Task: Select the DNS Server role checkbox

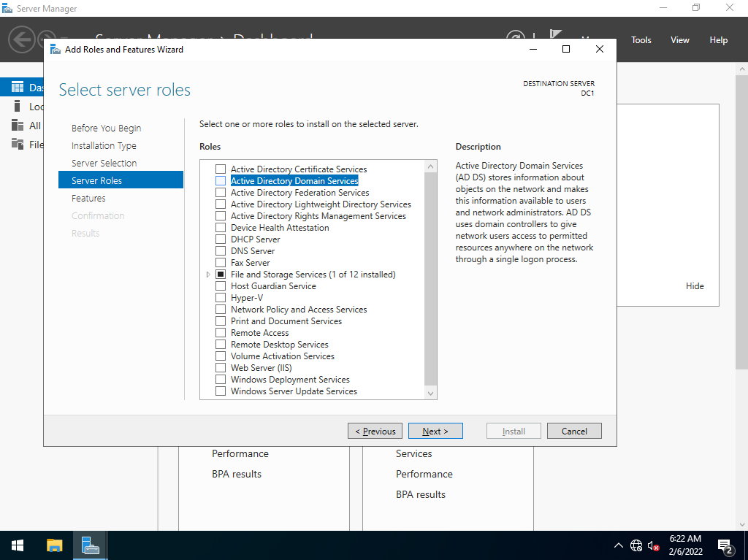Action: (x=221, y=251)
